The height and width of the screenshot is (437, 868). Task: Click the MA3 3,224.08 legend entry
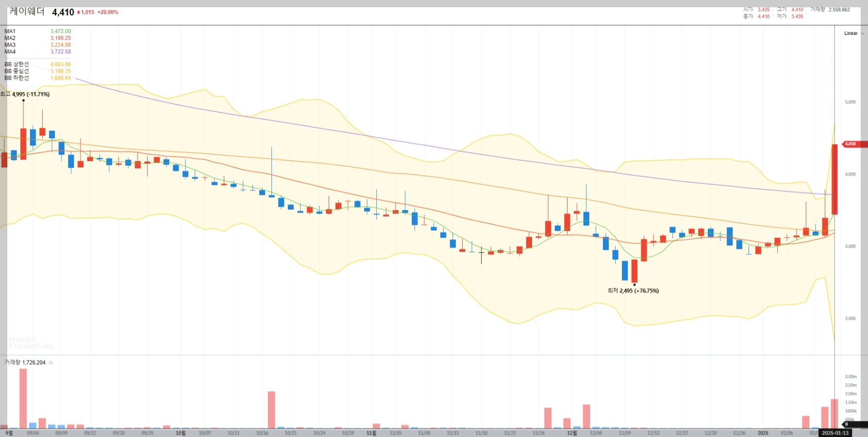tap(37, 45)
